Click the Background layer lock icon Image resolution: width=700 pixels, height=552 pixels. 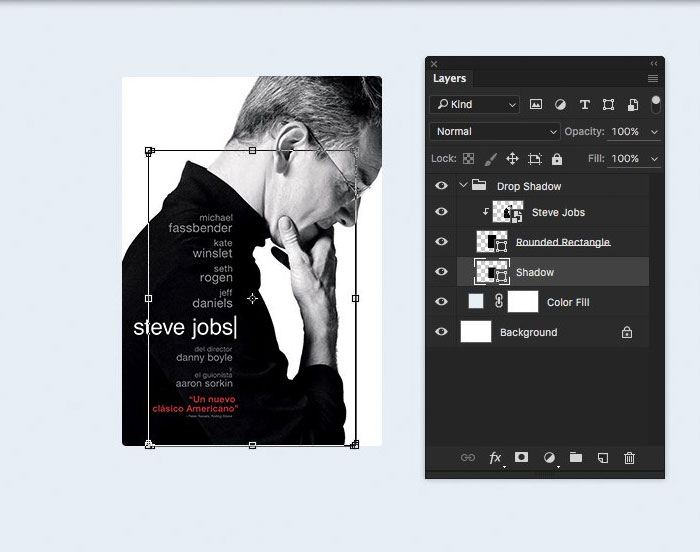click(x=627, y=332)
